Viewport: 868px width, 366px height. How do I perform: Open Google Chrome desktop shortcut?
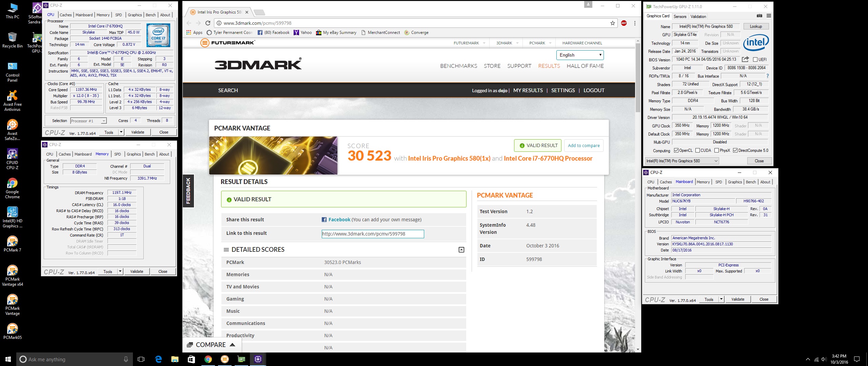coord(13,188)
